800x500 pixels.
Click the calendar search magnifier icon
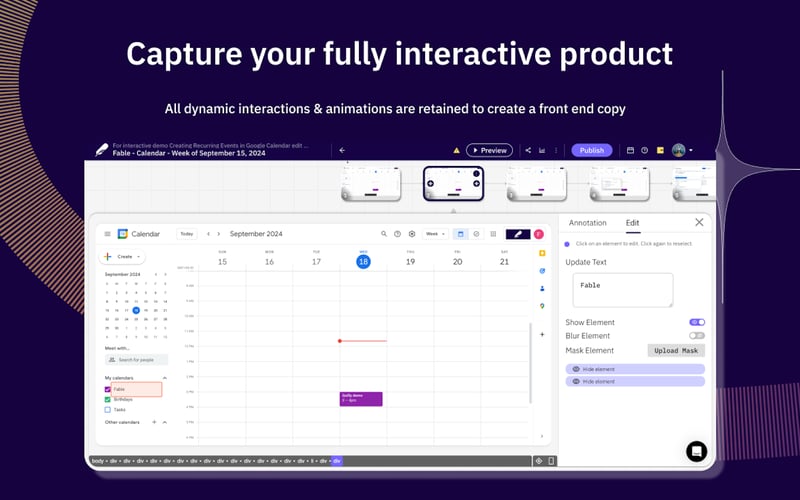tap(384, 234)
